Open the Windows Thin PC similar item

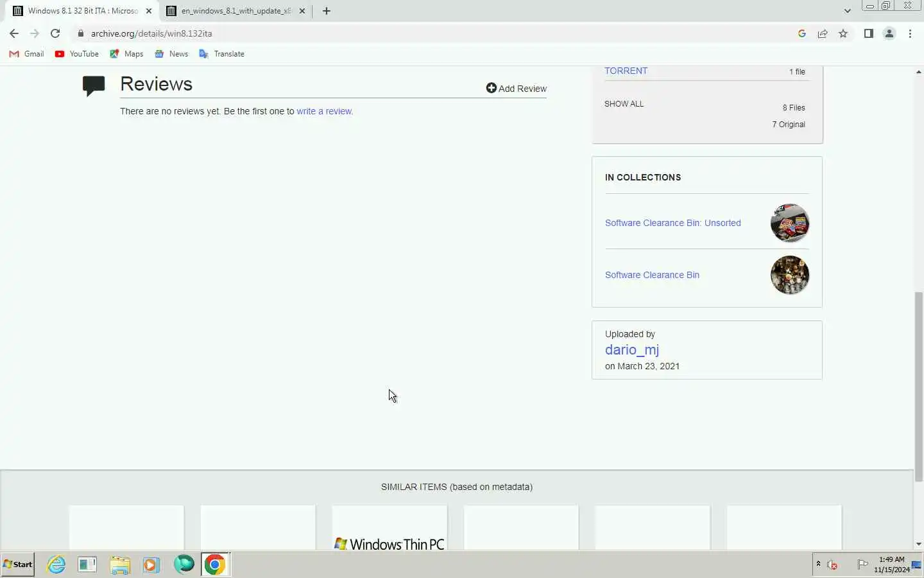coord(389,528)
